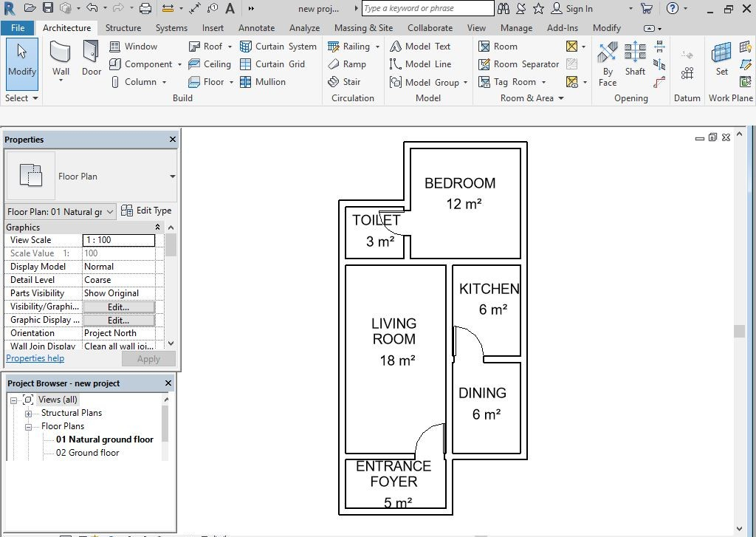756x537 pixels.
Task: Open the File menu tab
Action: point(18,28)
